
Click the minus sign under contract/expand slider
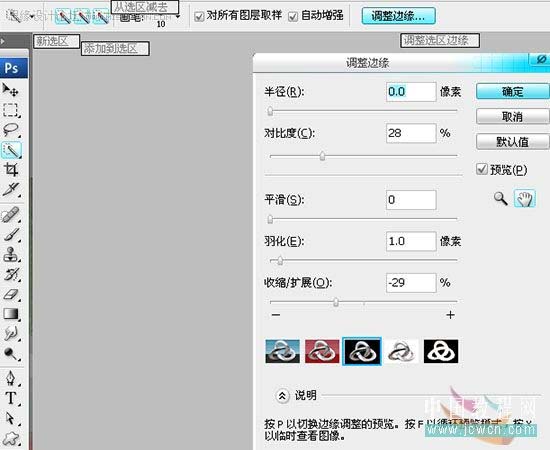[276, 315]
